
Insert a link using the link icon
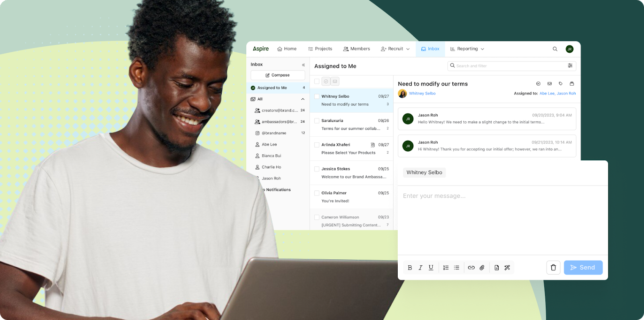[x=471, y=268]
